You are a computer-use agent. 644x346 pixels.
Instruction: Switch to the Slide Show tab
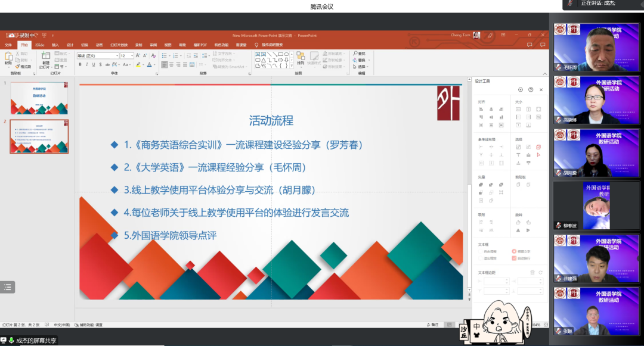119,45
